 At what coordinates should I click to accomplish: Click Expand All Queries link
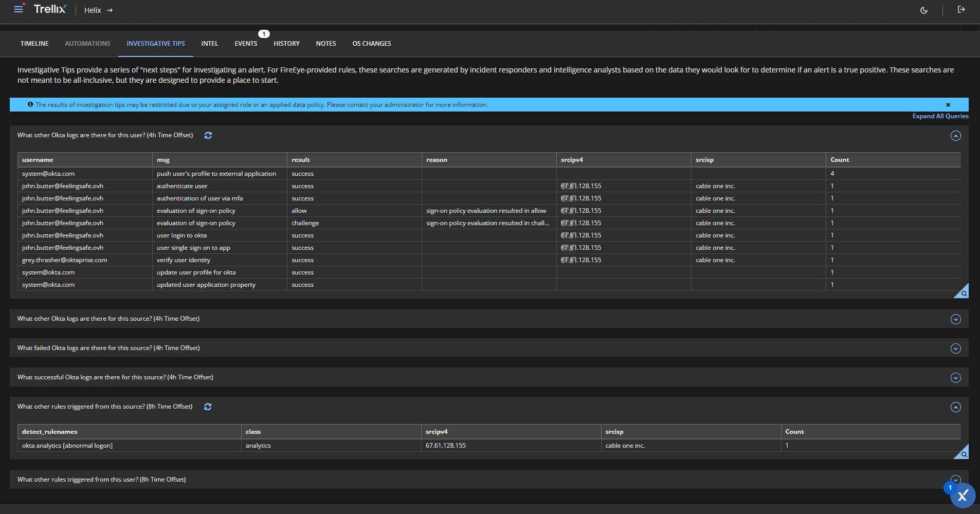click(x=940, y=116)
